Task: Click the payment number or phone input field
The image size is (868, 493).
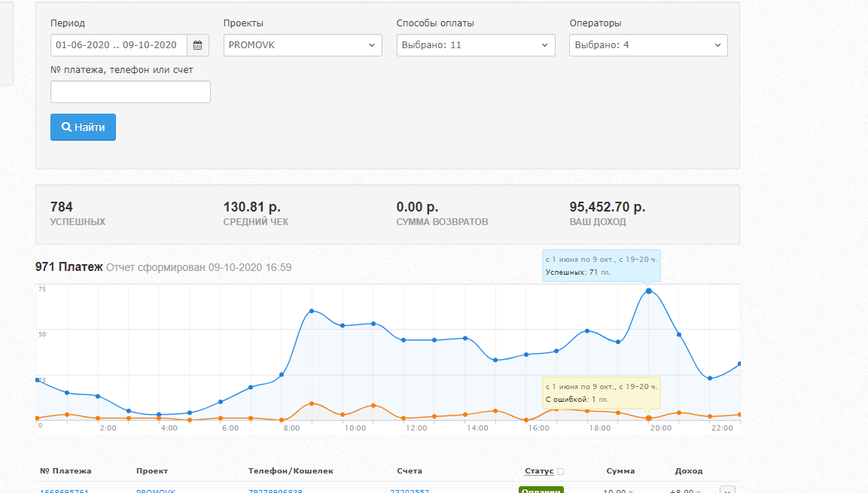Action: [130, 92]
